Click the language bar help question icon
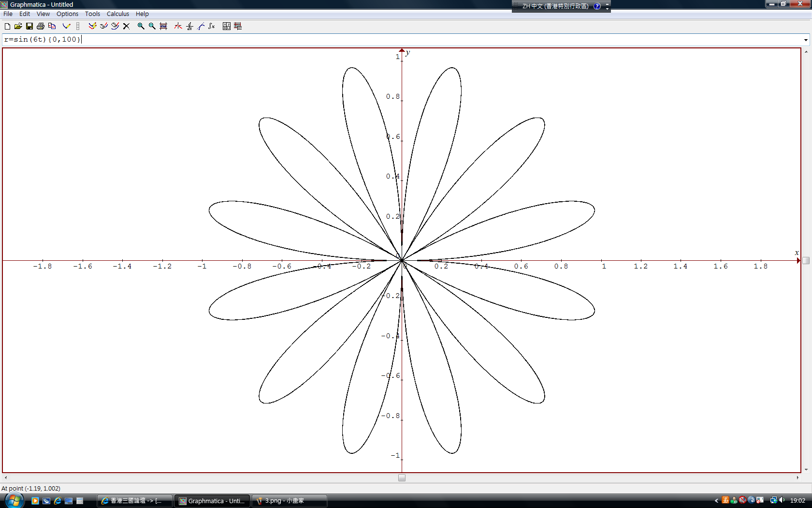Screen dimensions: 812x508 tap(597, 6)
